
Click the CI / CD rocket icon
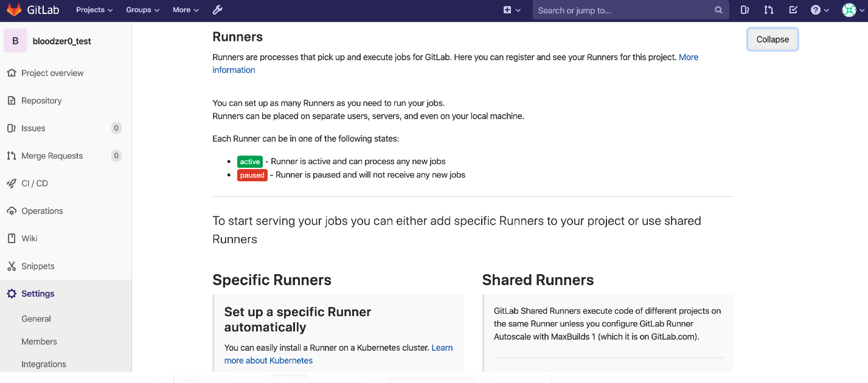point(12,183)
